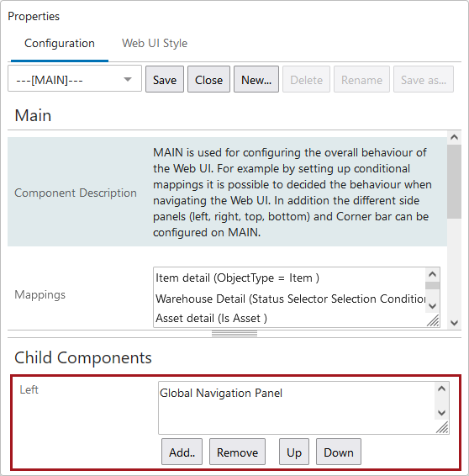Select Asset detail mapping entry
Screen dimensions: 469x476
pyautogui.click(x=211, y=318)
